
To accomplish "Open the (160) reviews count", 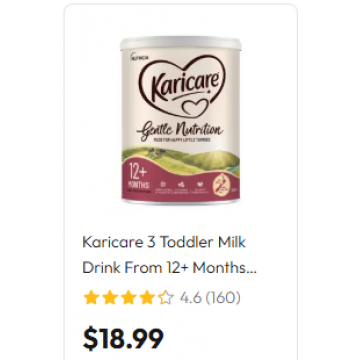I will click(223, 298).
